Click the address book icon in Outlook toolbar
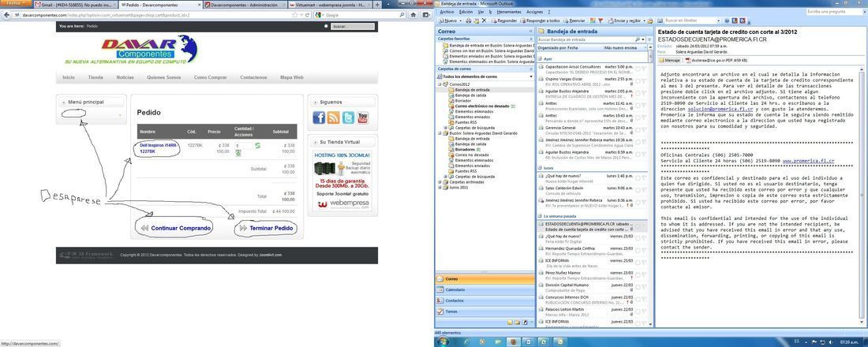Screen dimensions: 868x347 pyautogui.click(x=660, y=21)
